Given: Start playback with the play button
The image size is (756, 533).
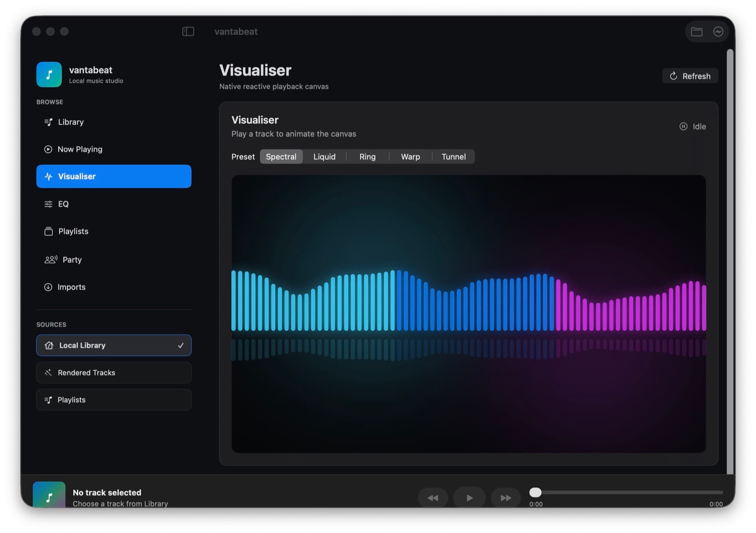Looking at the screenshot, I should pyautogui.click(x=469, y=498).
